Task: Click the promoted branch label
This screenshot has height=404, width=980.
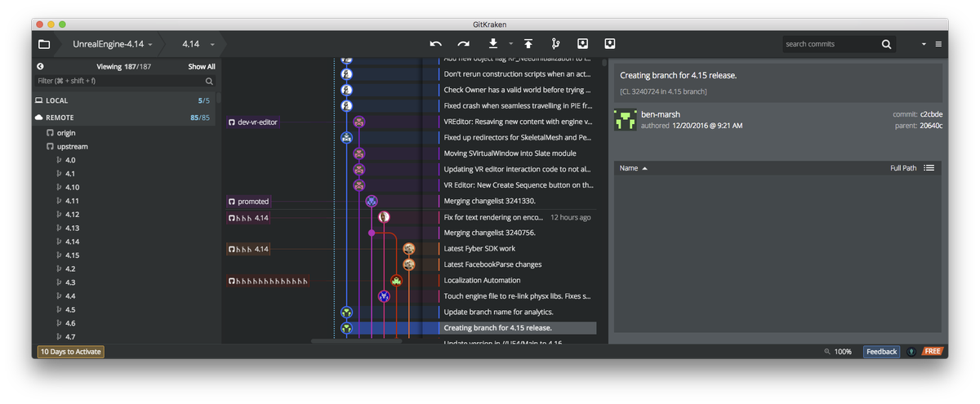Action: [x=248, y=201]
